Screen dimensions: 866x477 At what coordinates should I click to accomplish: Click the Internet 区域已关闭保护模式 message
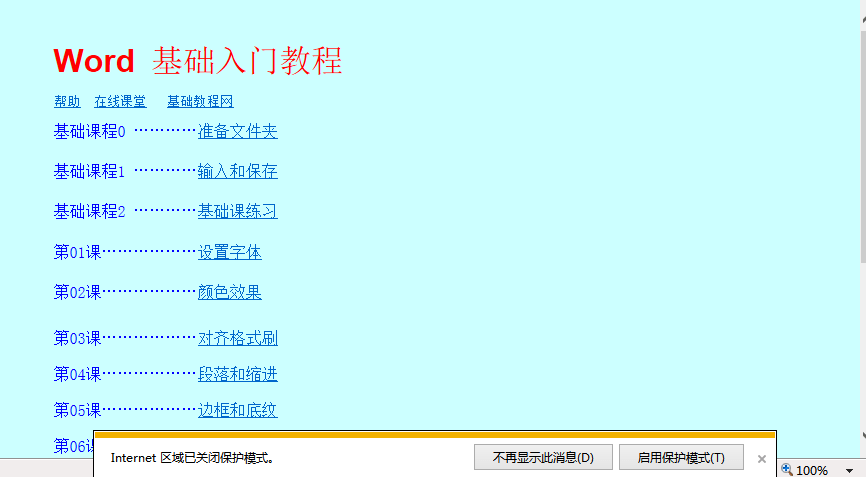click(192, 458)
